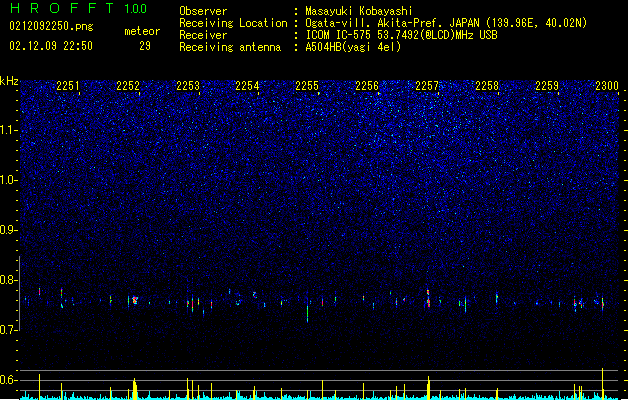The width and height of the screenshot is (629, 400).
Task: Click the 2300 time axis marker
Action: (x=607, y=86)
